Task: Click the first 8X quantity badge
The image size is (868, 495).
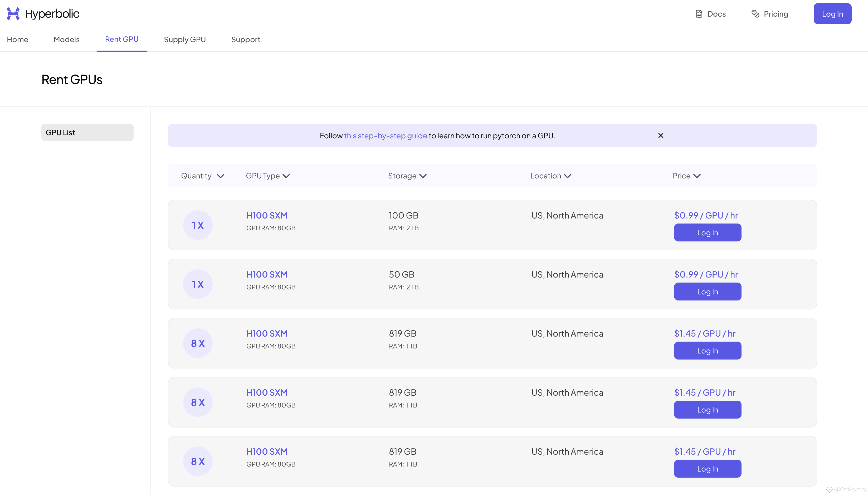Action: 197,343
